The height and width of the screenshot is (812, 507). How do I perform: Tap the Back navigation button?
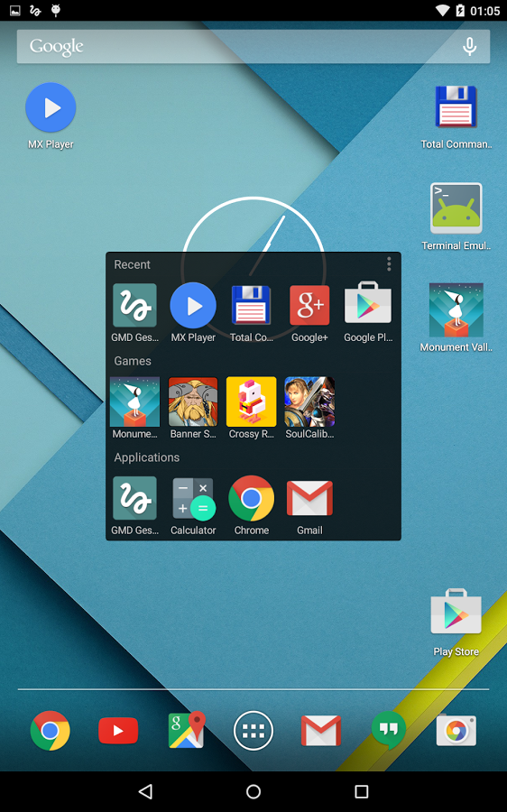(145, 791)
